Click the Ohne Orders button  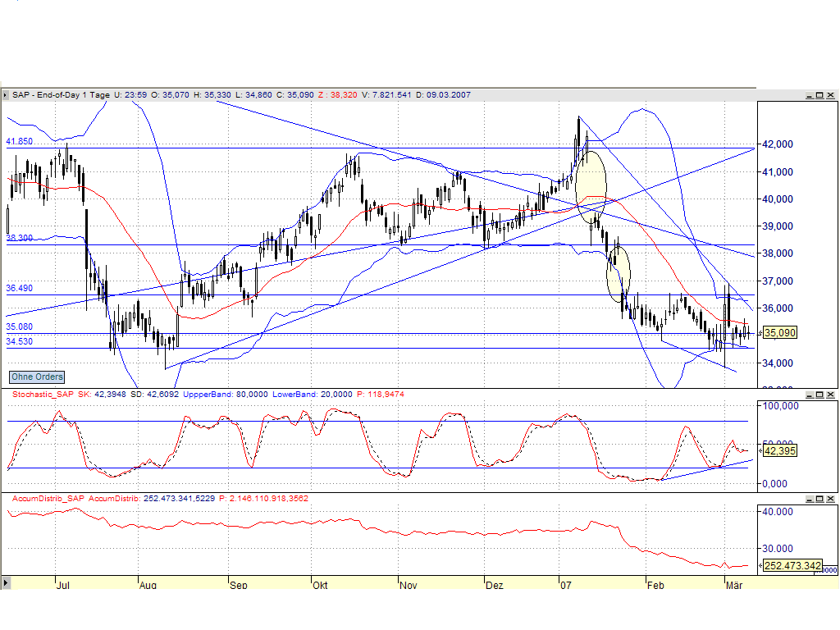click(x=37, y=377)
